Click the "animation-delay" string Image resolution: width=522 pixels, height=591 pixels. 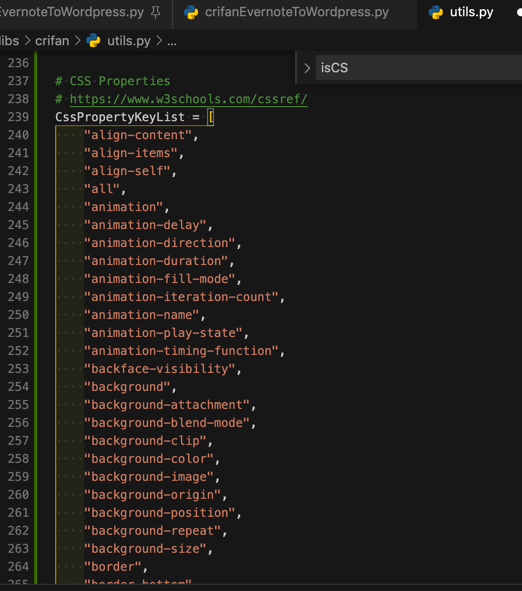(x=145, y=225)
